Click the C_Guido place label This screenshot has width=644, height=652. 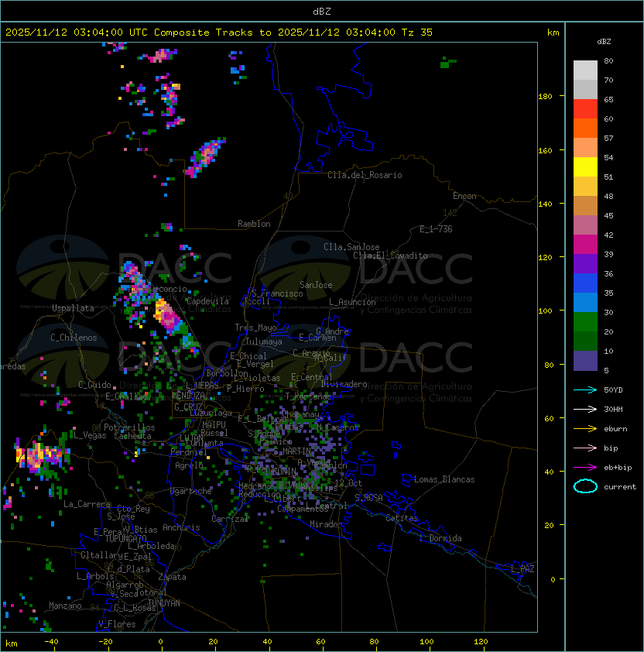[94, 385]
